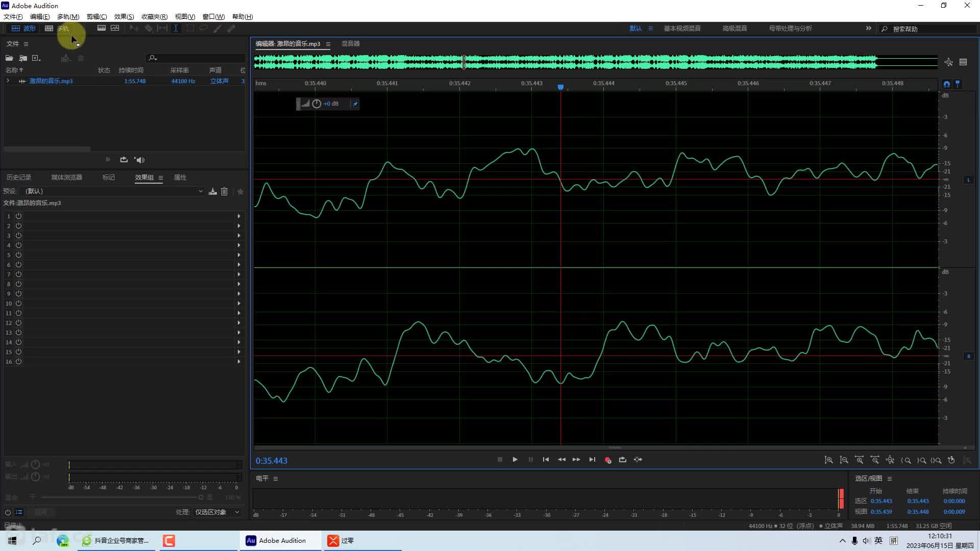Click Record button in transport
980x551 pixels.
tap(607, 460)
